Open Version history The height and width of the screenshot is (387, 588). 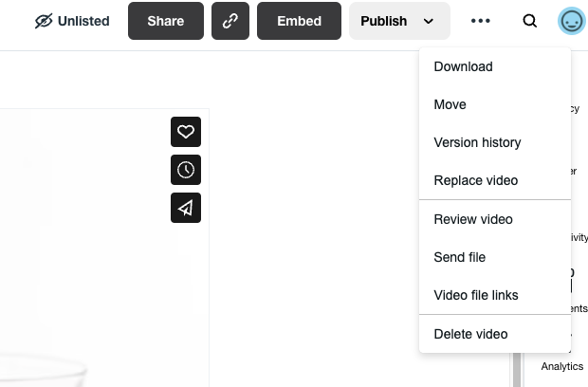477,142
